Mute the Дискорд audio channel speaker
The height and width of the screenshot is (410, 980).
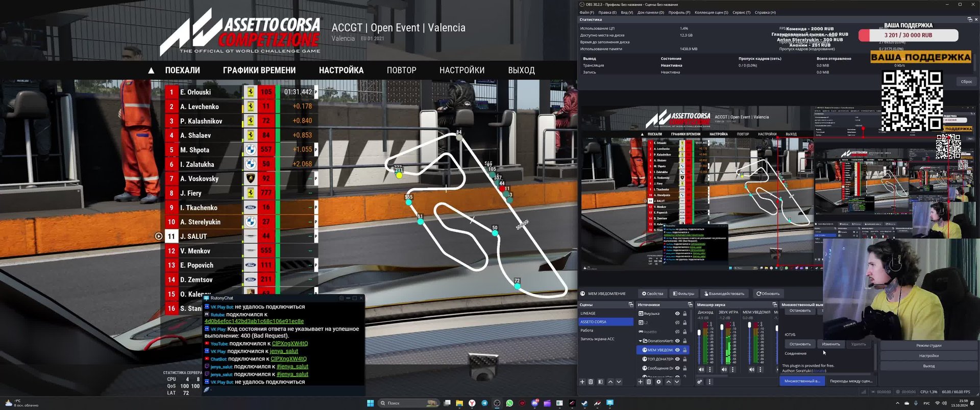(701, 369)
